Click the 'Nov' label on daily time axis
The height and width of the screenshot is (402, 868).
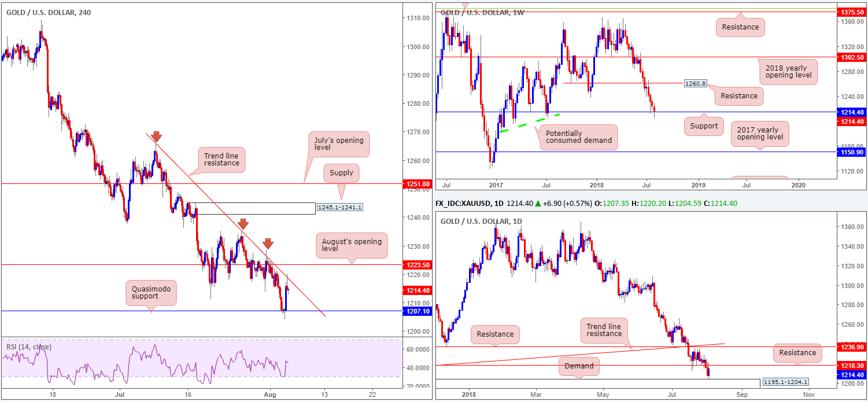[808, 394]
